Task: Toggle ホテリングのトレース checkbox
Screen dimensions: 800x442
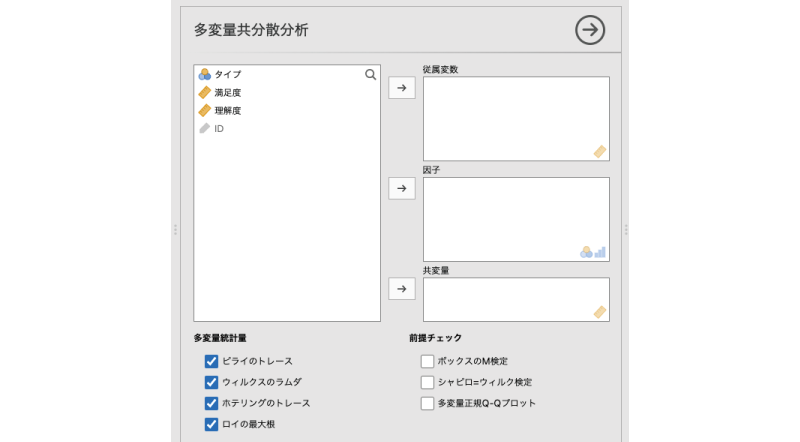Action: [211, 403]
